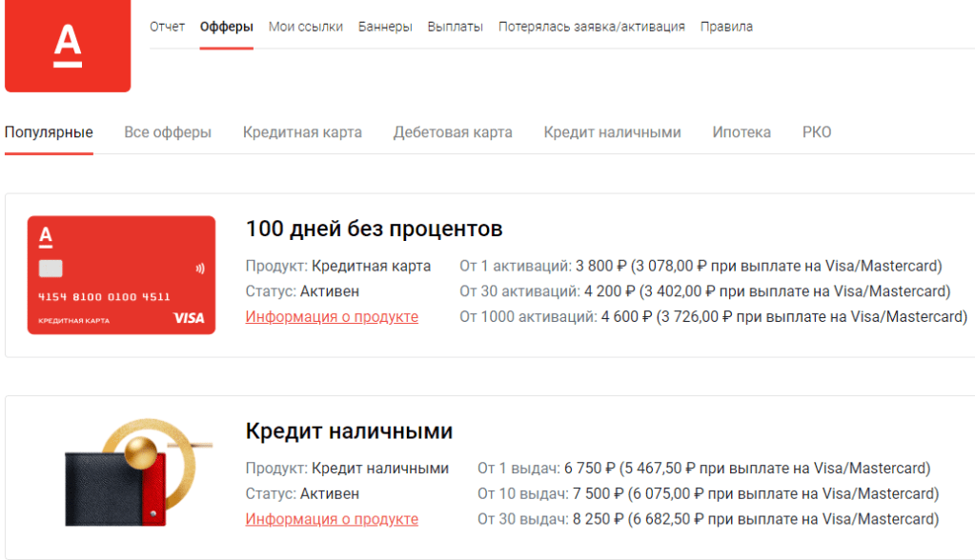Open the 100 дней без процентов offer title
This screenshot has width=975, height=560.
pos(374,229)
